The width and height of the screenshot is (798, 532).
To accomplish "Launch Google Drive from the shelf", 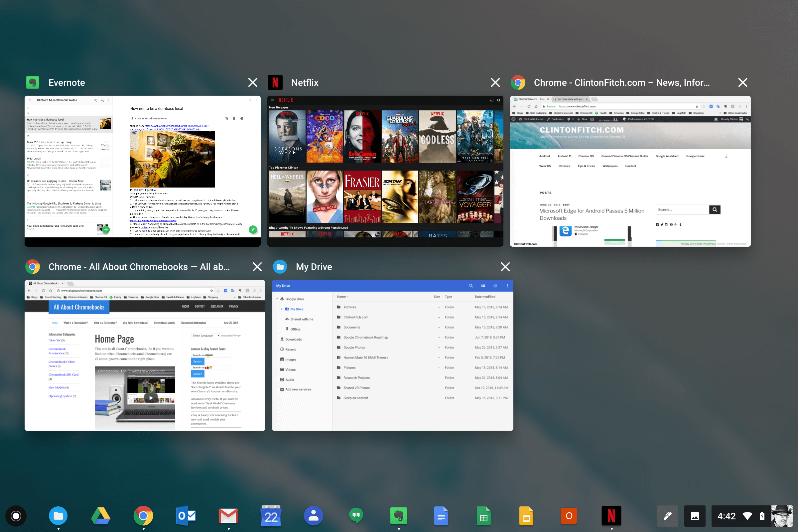I will [101, 516].
